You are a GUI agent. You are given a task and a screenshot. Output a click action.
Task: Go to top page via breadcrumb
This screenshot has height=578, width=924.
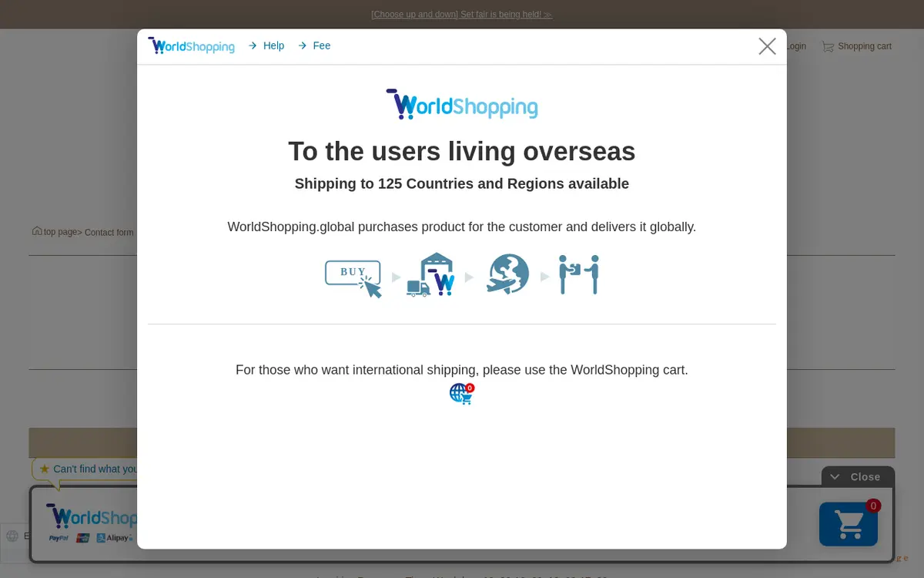60,232
